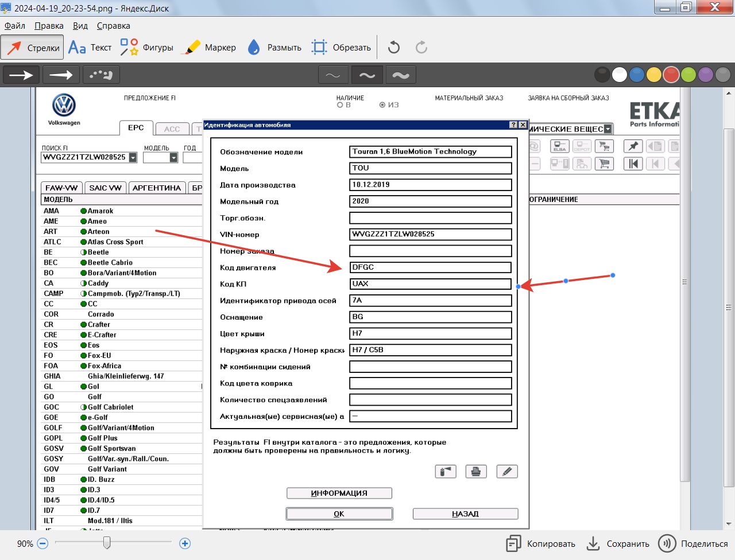The width and height of the screenshot is (735, 560).
Task: Click the jump-to-first page icon
Action: tap(633, 164)
